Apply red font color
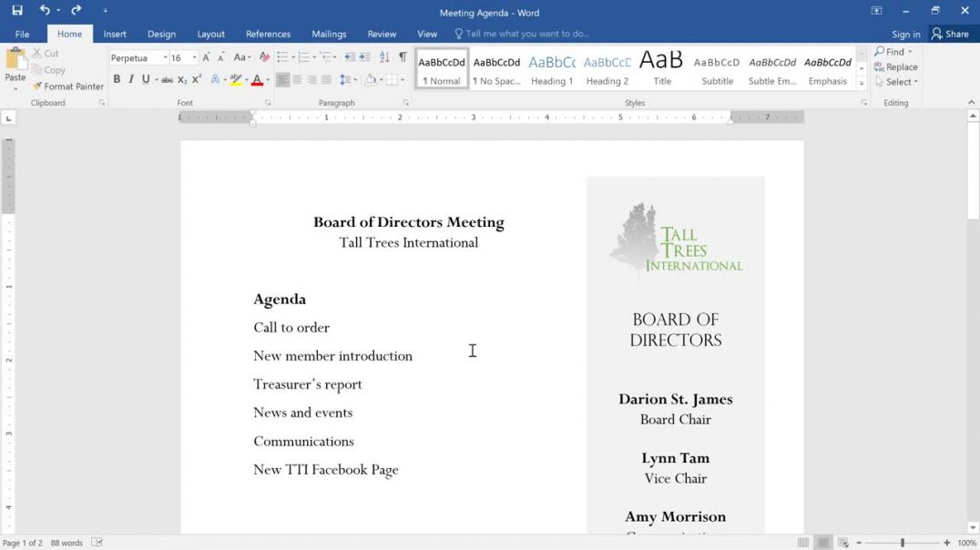Viewport: 980px width, 550px height. (256, 79)
